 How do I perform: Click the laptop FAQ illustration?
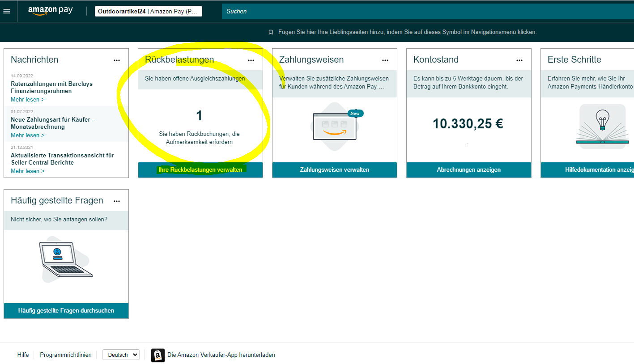(x=65, y=260)
